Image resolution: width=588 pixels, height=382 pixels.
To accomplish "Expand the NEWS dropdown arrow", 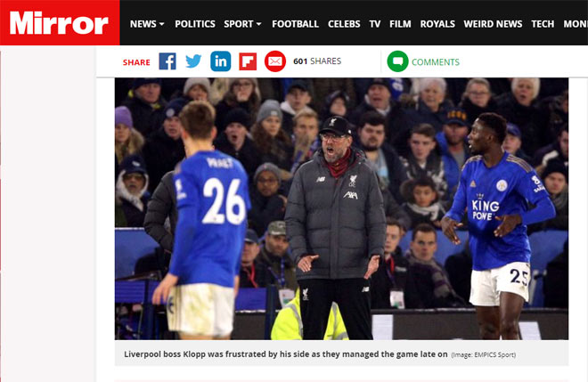I will tap(162, 24).
